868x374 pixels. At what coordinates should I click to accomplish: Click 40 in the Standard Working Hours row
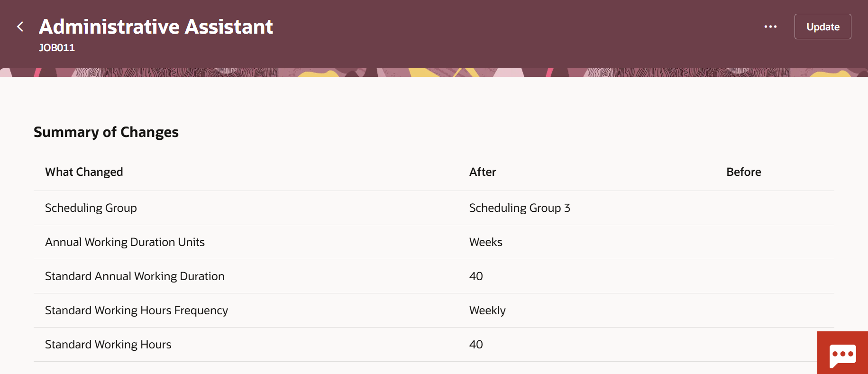(476, 345)
